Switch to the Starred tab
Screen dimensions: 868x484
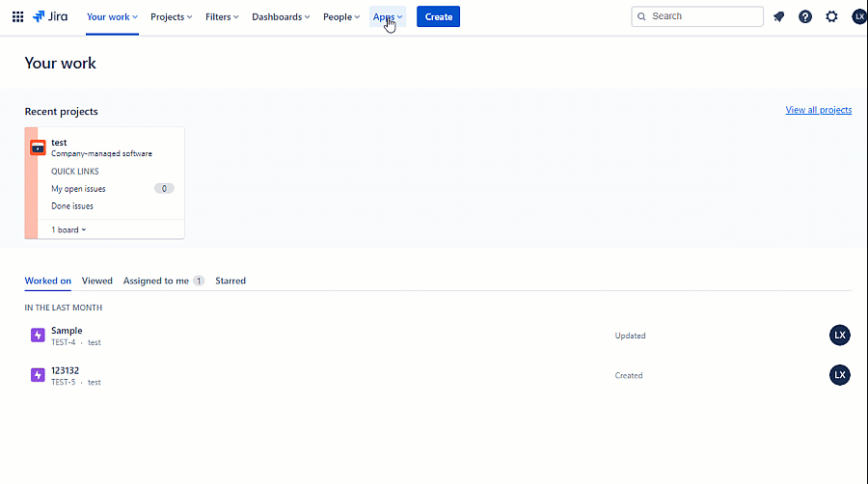click(231, 281)
